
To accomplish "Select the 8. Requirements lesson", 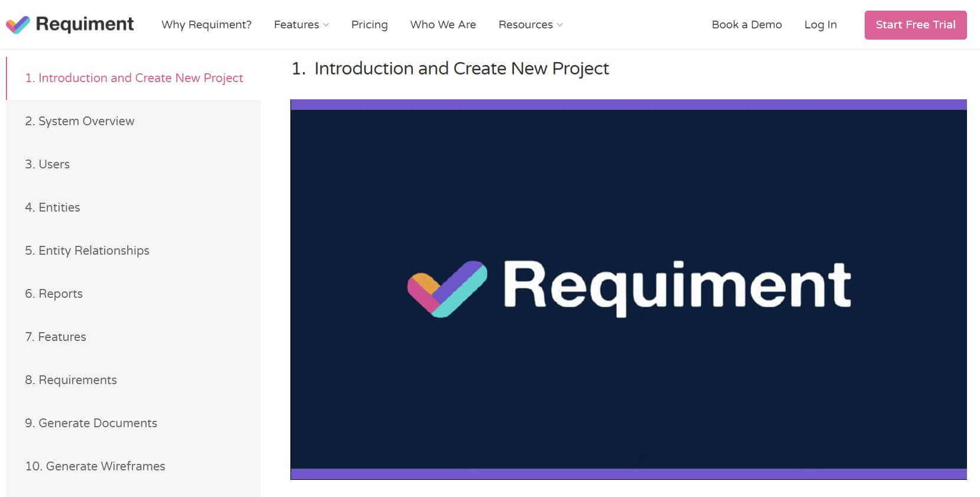I will [x=134, y=380].
